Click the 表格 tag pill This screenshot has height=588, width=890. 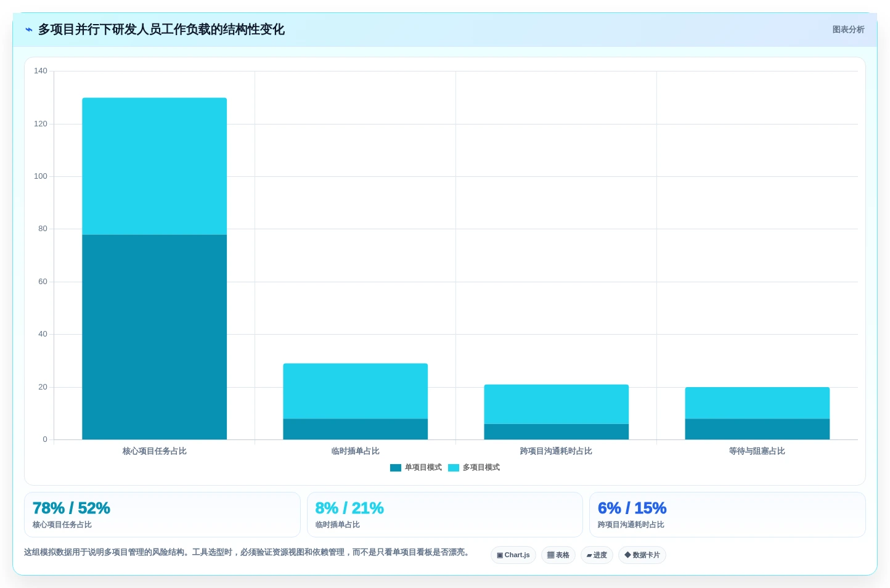[558, 555]
